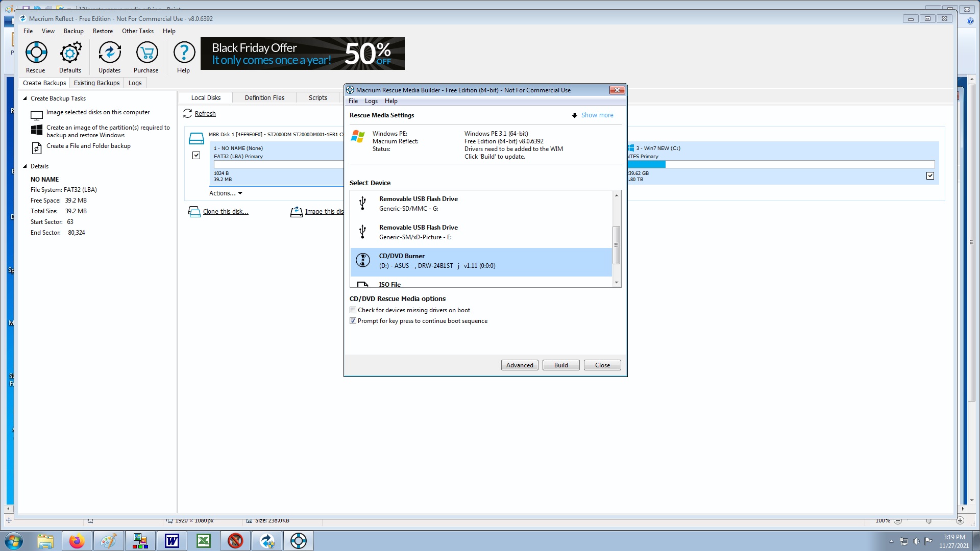The height and width of the screenshot is (551, 980).
Task: Switch to Local Disks tab
Action: (206, 98)
